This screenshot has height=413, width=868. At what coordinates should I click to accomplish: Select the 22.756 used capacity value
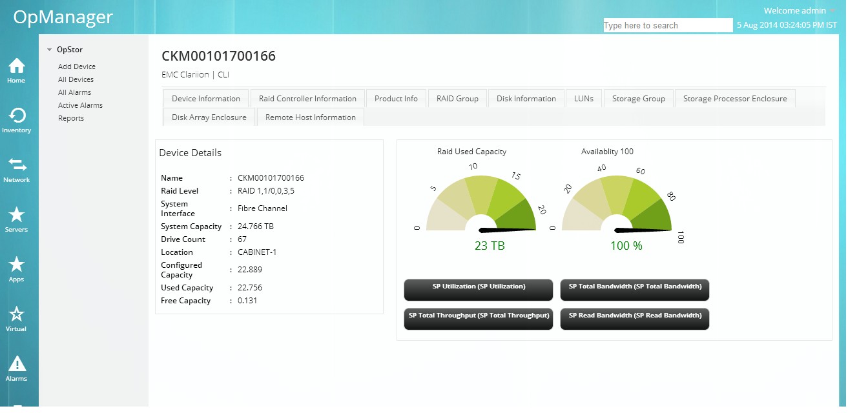[250, 288]
